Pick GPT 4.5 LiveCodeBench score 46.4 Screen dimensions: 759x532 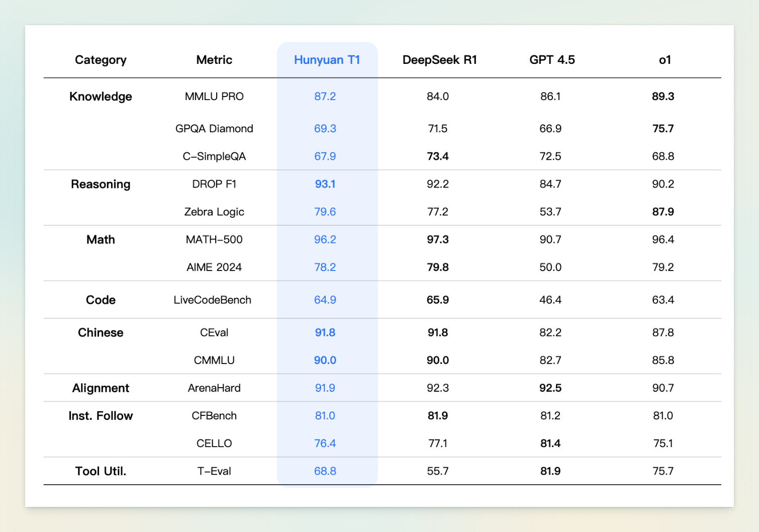[550, 300]
